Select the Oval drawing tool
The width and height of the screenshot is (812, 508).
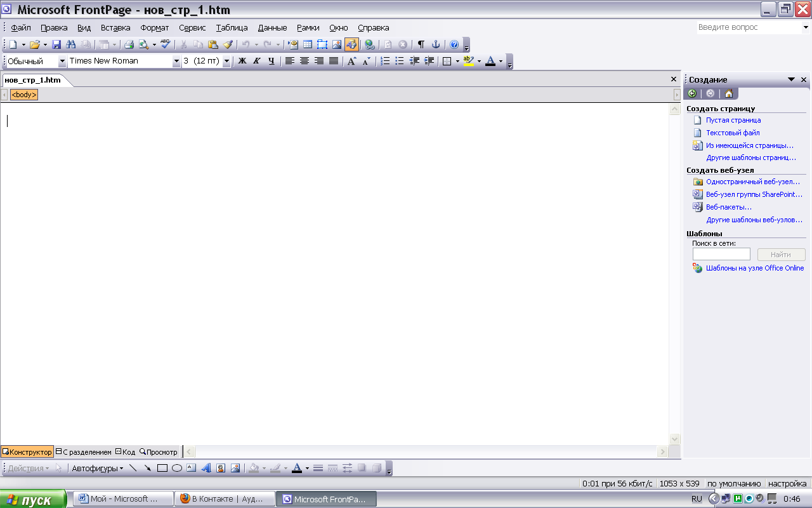click(x=177, y=468)
